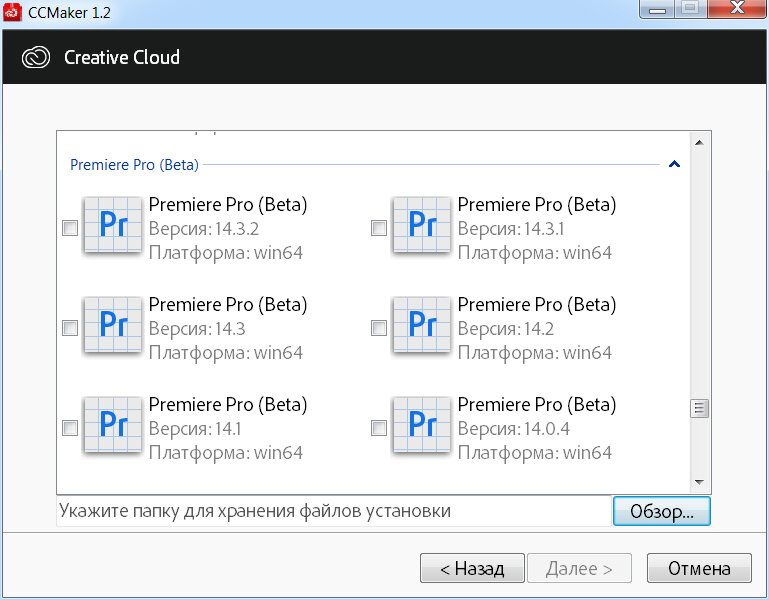
Task: Click the Premiere Pro 14.0.4 icon
Action: 421,426
